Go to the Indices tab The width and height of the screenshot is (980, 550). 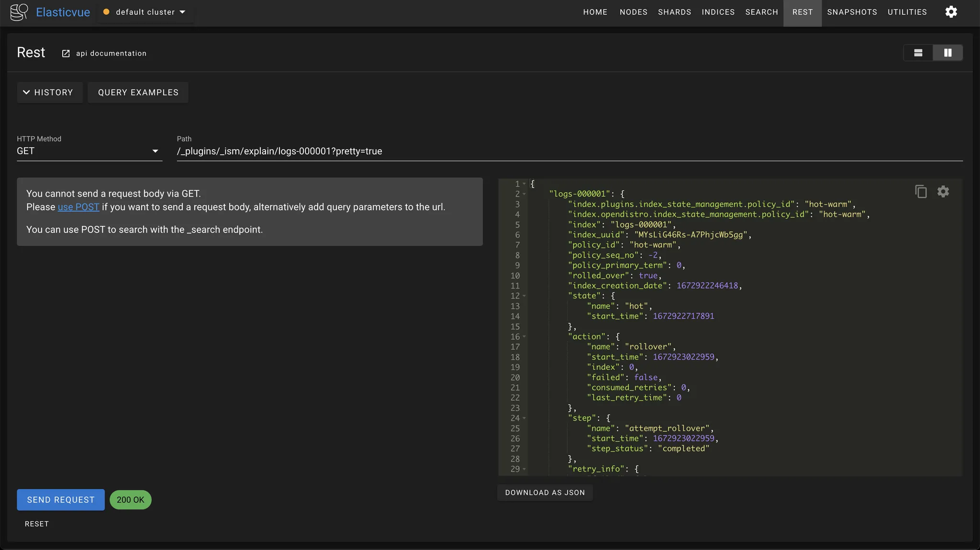coord(718,12)
